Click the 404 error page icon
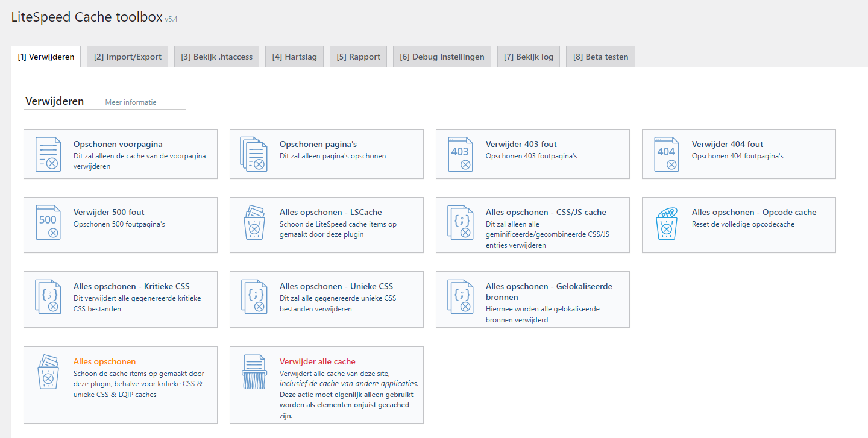The image size is (868, 438). click(667, 154)
